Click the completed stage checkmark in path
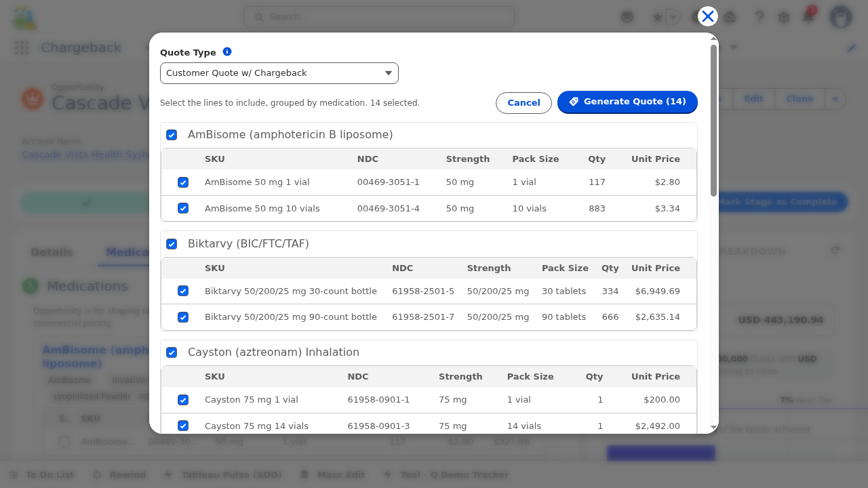Image resolution: width=868 pixels, height=488 pixels. (86, 203)
